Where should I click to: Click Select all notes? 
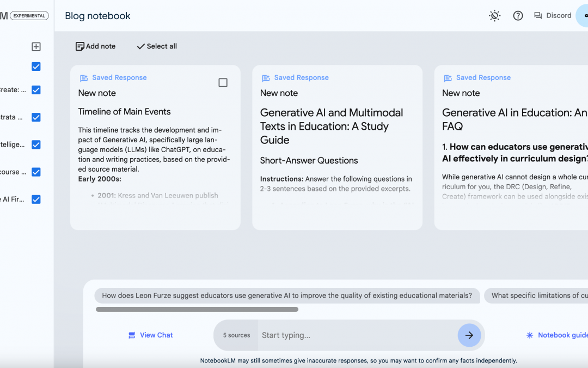tap(157, 46)
